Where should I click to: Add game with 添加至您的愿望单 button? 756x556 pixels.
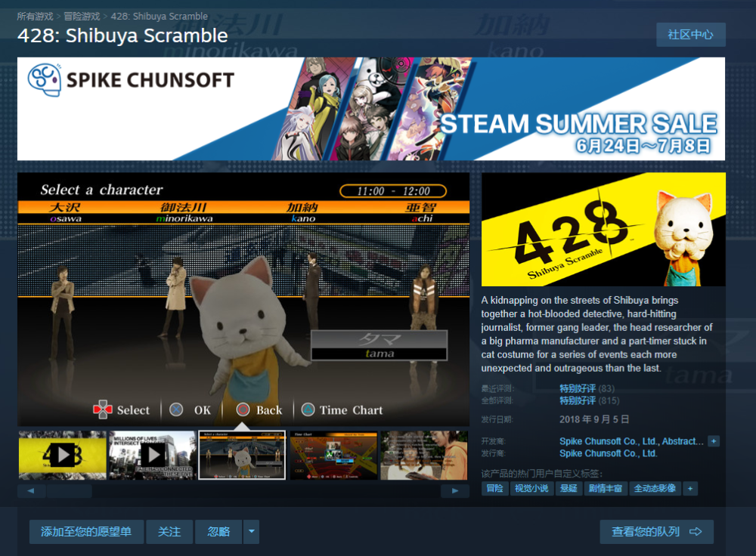[x=86, y=531]
